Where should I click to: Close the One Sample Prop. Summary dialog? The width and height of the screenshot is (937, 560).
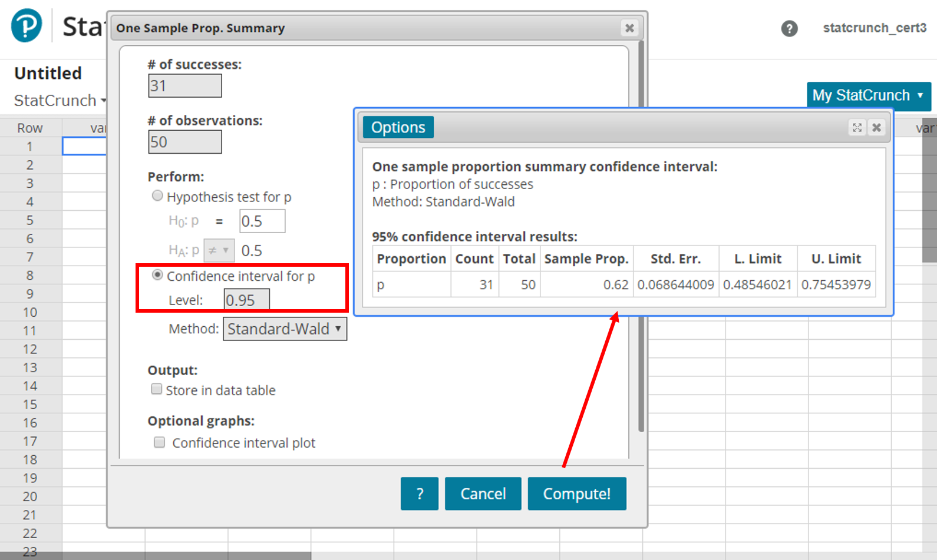click(629, 28)
